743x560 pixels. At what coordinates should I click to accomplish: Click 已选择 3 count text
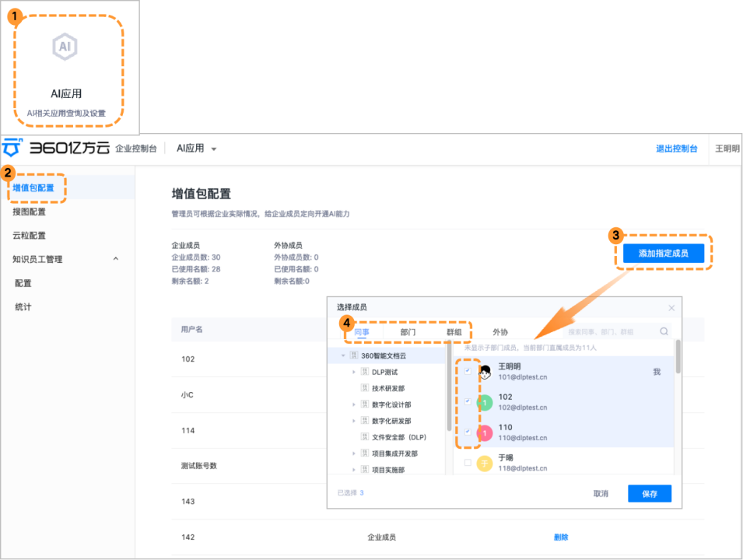tap(350, 493)
